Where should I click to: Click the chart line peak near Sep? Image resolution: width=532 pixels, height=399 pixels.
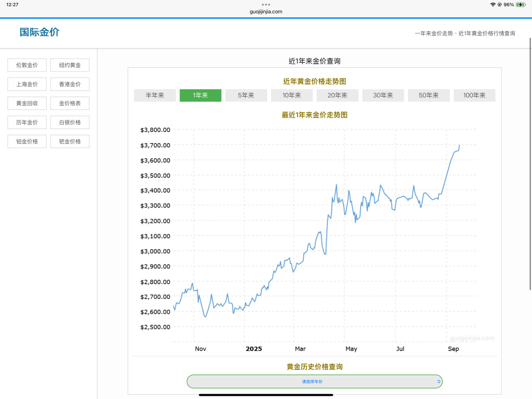pos(459,145)
